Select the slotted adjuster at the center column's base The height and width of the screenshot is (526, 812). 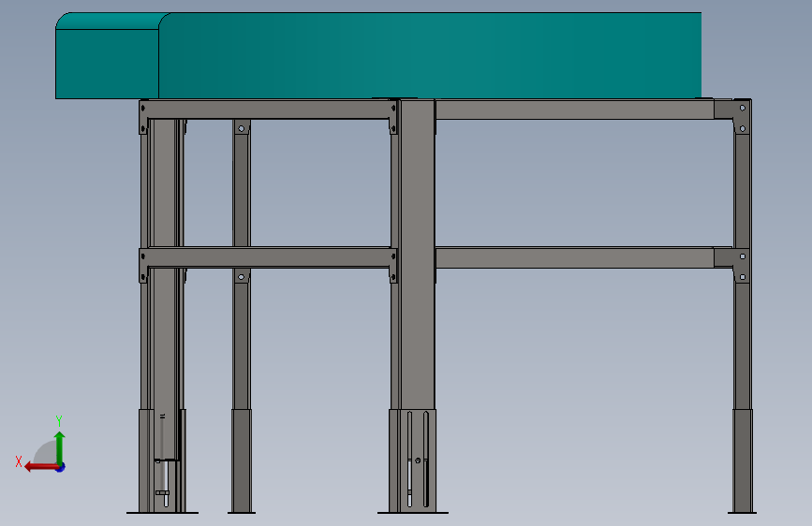(418, 459)
